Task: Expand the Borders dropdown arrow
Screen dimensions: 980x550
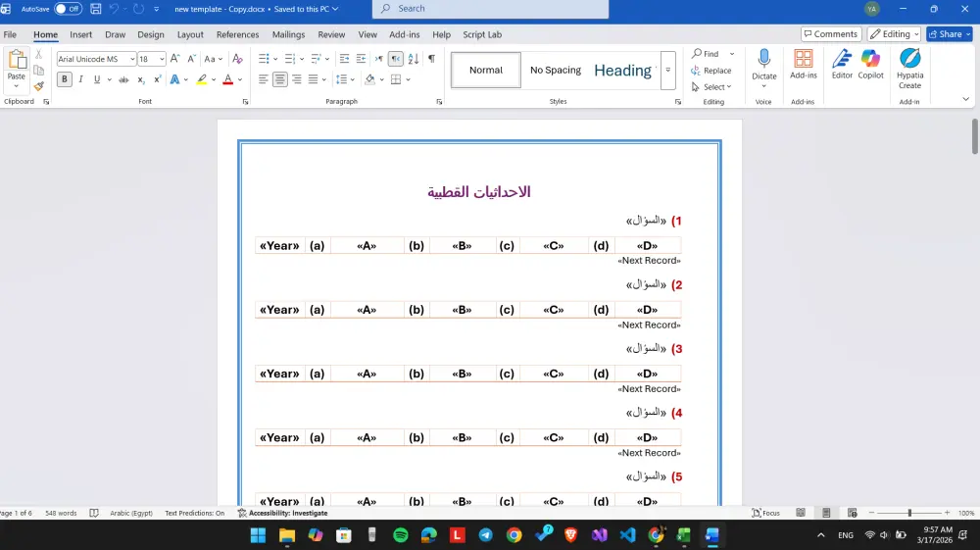Action: tap(408, 79)
